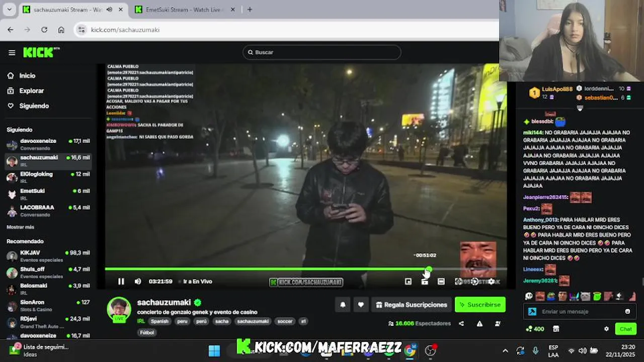The image size is (644, 362).
Task: Open recommended channel RDjavi
Action: [48, 322]
